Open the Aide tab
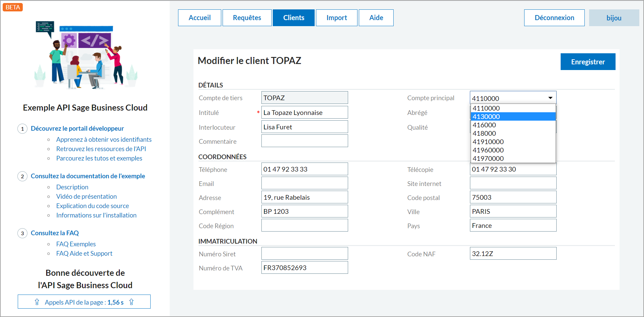644x317 pixels. (x=376, y=18)
